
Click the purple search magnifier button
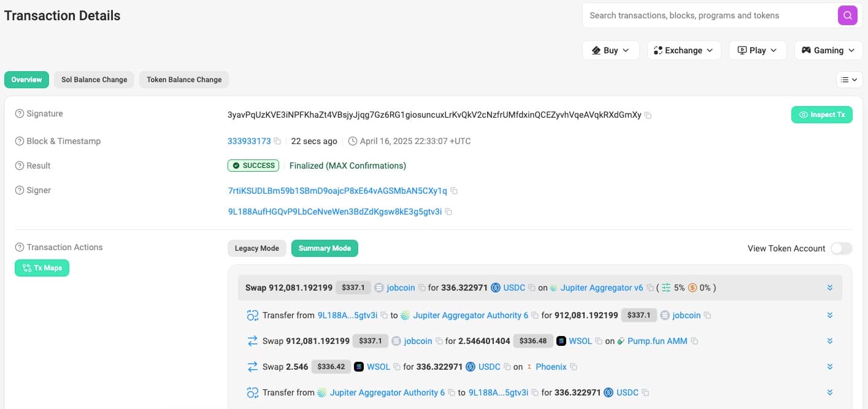pos(847,15)
